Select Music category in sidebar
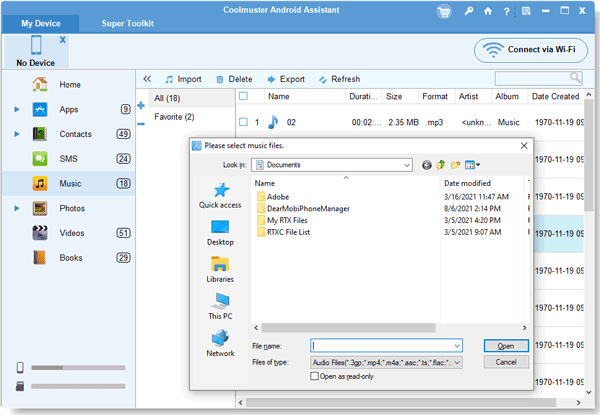 pos(69,184)
